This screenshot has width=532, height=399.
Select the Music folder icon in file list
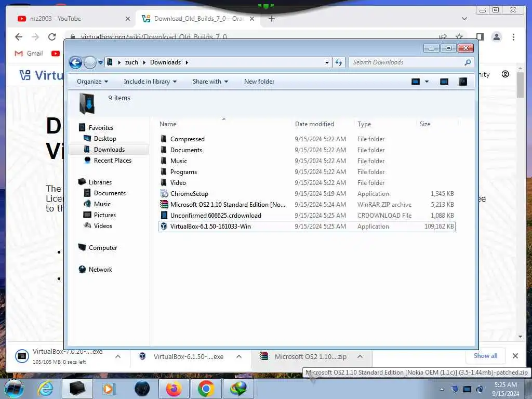point(164,161)
